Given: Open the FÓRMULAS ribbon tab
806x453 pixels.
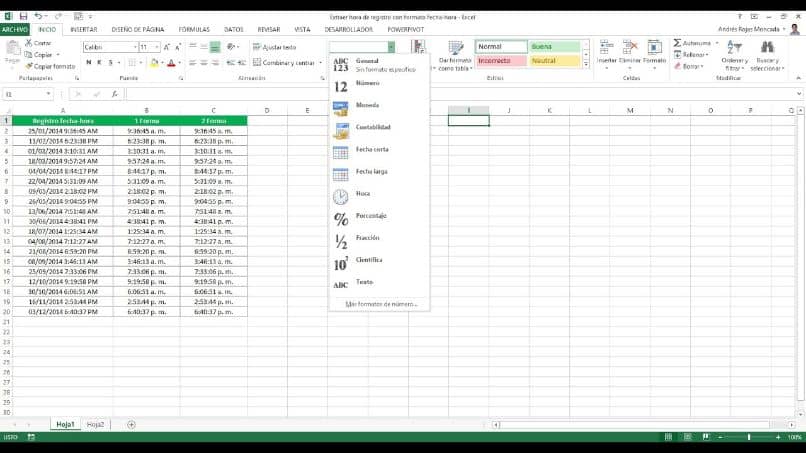Looking at the screenshot, I should click(x=194, y=30).
